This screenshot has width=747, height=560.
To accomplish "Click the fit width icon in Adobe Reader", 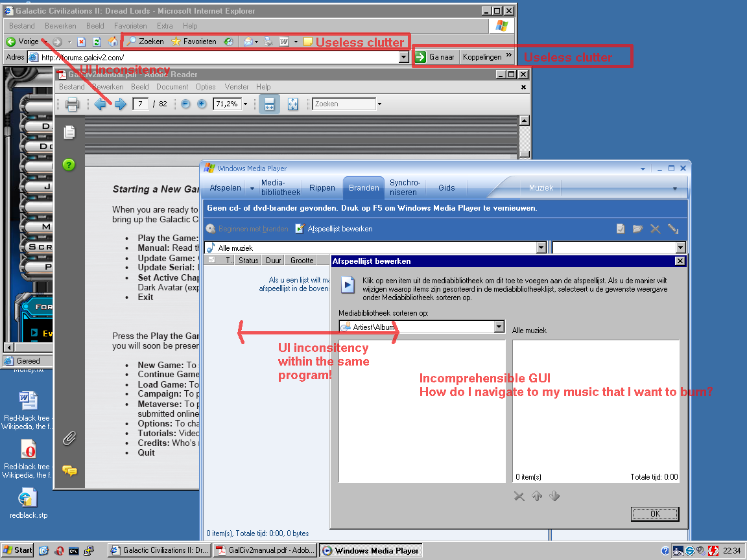I will click(269, 104).
